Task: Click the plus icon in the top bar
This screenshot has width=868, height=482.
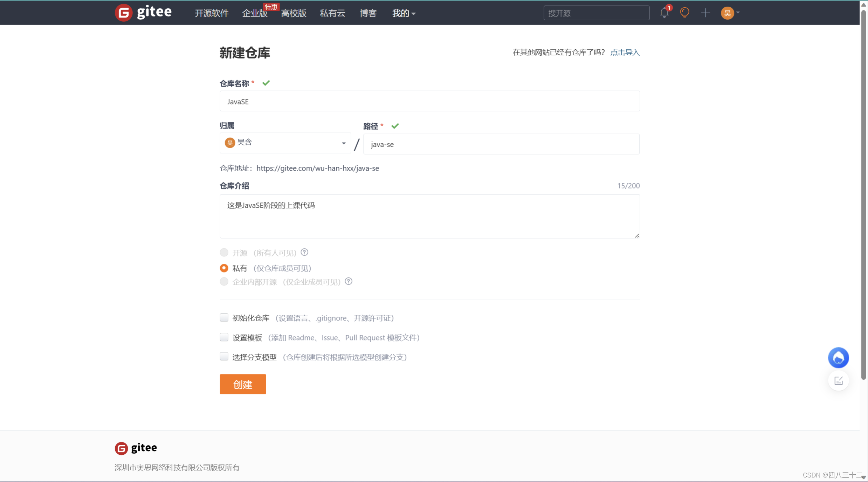Action: (x=705, y=13)
